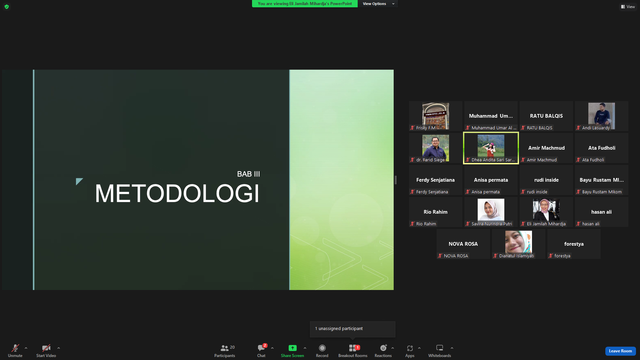The image size is (640, 360).
Task: Select the highlighted Dhea Andita tile
Action: tap(491, 148)
